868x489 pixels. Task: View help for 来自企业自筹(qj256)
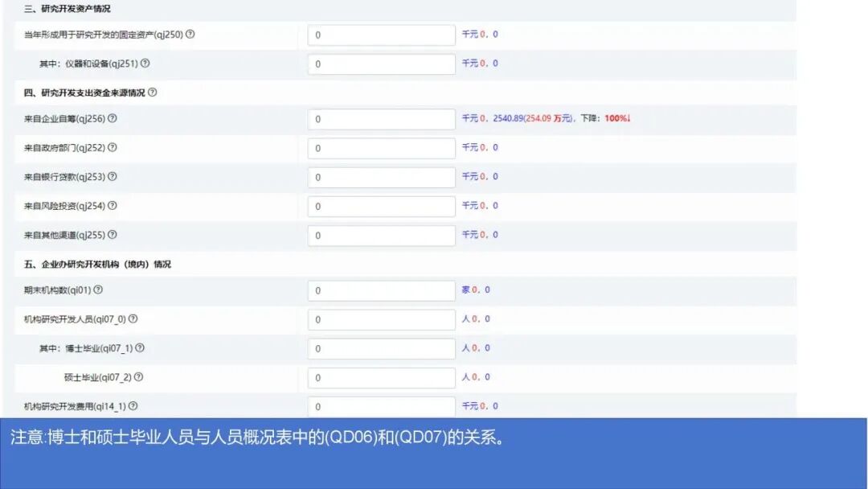click(113, 118)
